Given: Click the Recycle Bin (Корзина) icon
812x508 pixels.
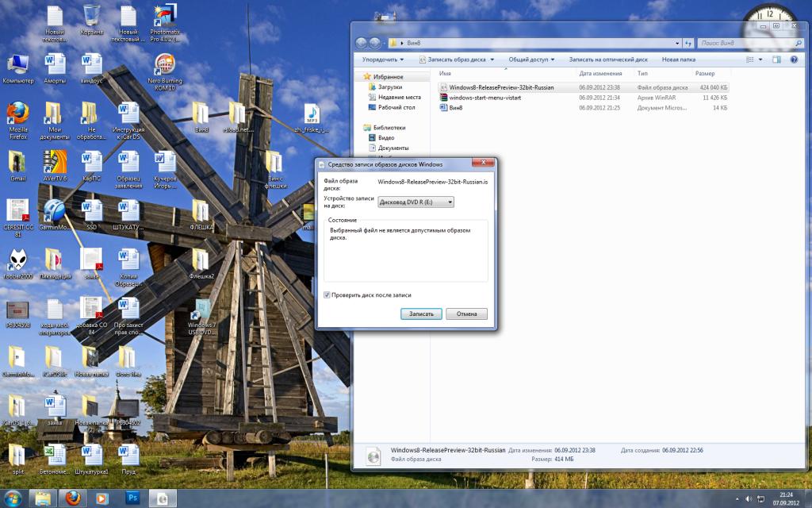Looking at the screenshot, I should point(91,16).
